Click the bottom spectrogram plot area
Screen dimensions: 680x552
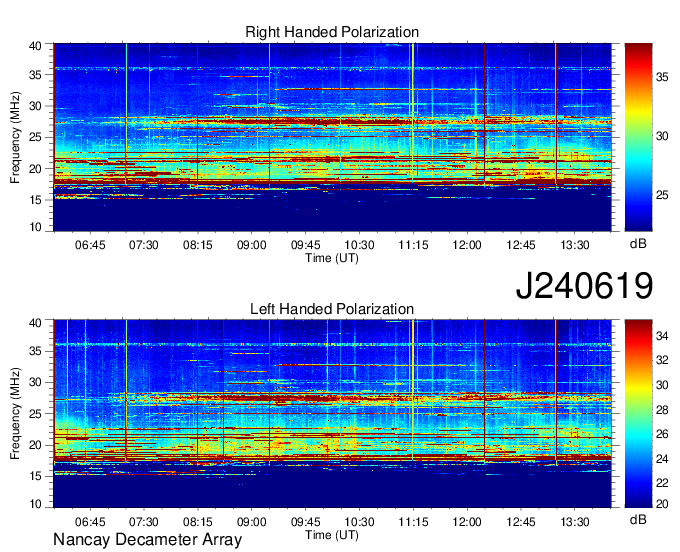tap(332, 414)
